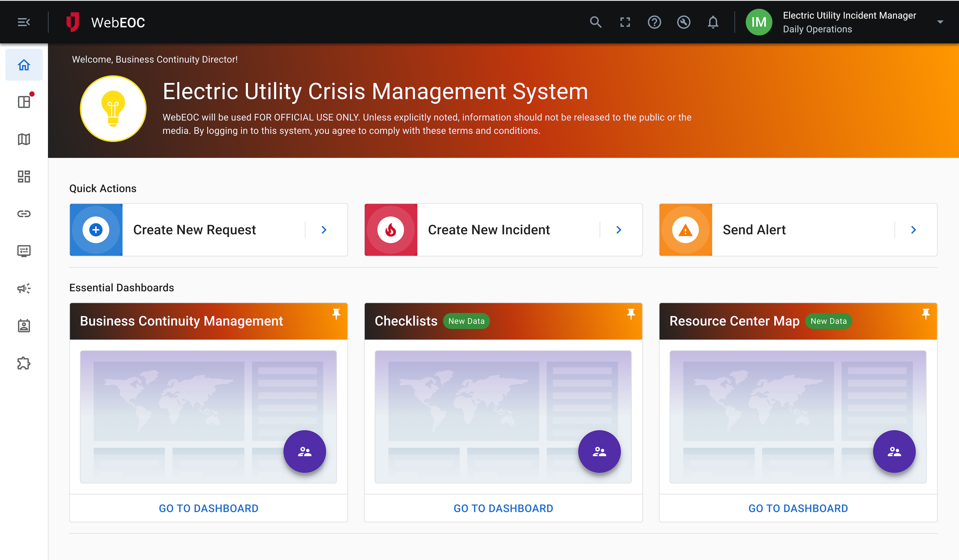
Task: Click the orange warning Send Alert icon
Action: tap(685, 230)
